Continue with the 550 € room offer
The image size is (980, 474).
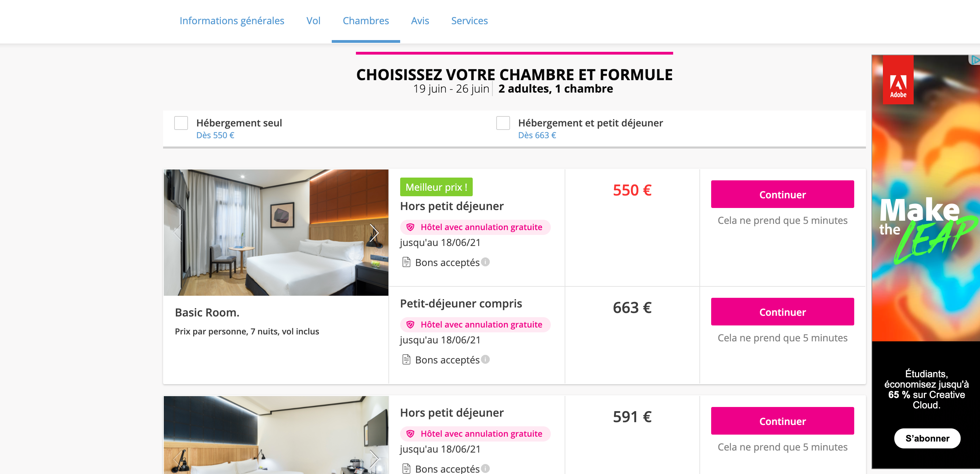[782, 195]
